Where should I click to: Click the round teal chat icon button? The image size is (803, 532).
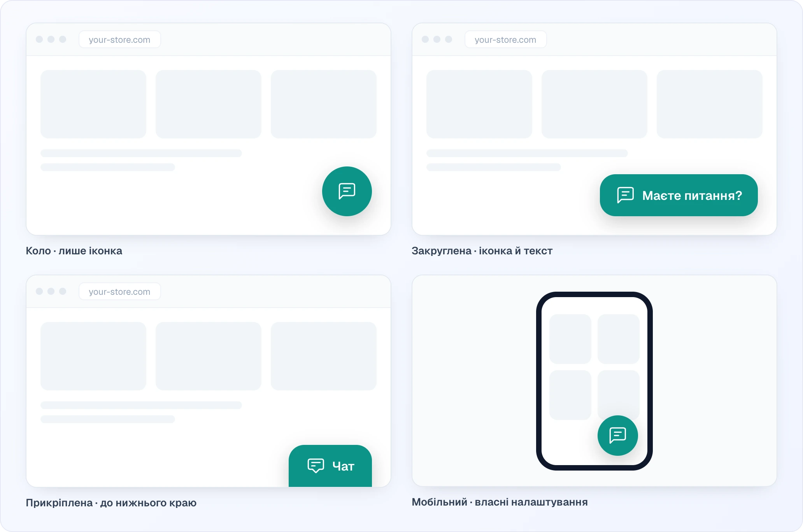tap(347, 191)
